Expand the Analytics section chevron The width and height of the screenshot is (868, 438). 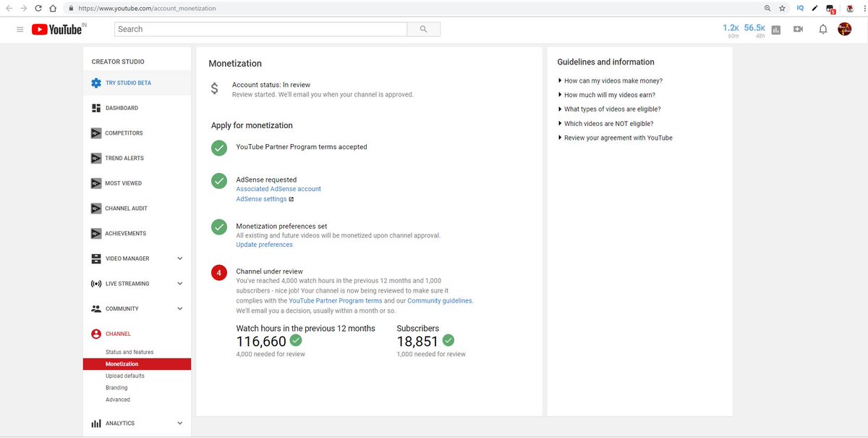tap(180, 424)
